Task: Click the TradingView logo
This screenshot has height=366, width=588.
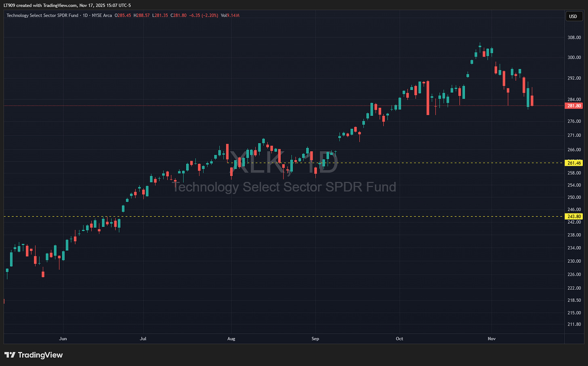Action: coord(34,355)
